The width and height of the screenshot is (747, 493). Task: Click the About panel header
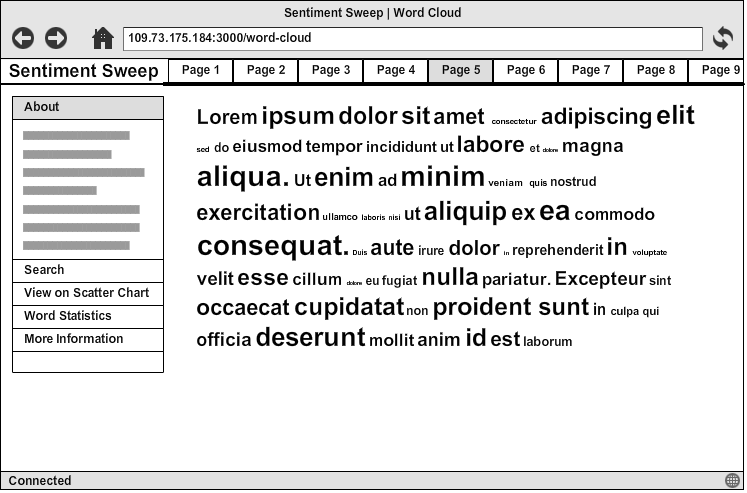point(88,108)
